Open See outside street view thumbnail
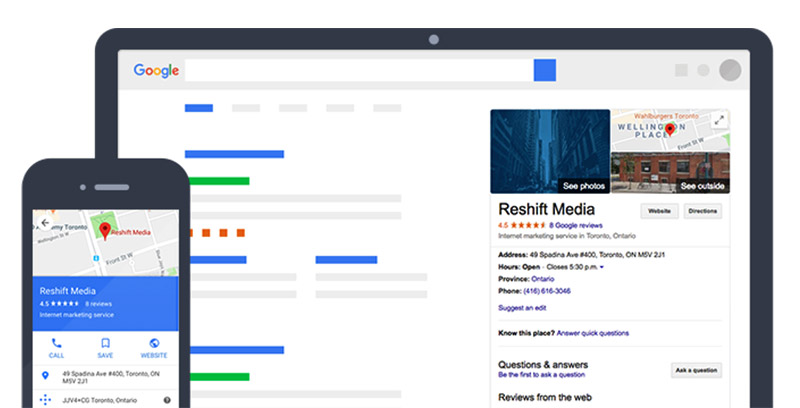Image resolution: width=800 pixels, height=408 pixels. pyautogui.click(x=670, y=173)
